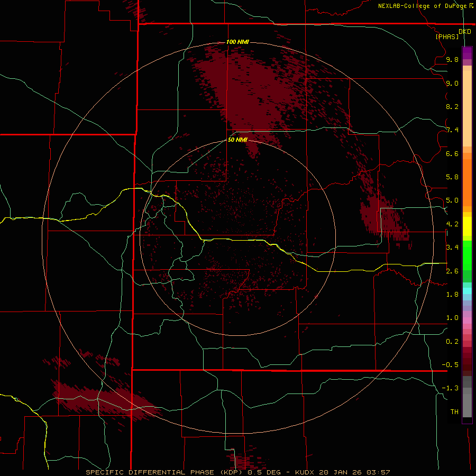
Task: Pick the pale orange color bar segment
Action: [x=467, y=108]
